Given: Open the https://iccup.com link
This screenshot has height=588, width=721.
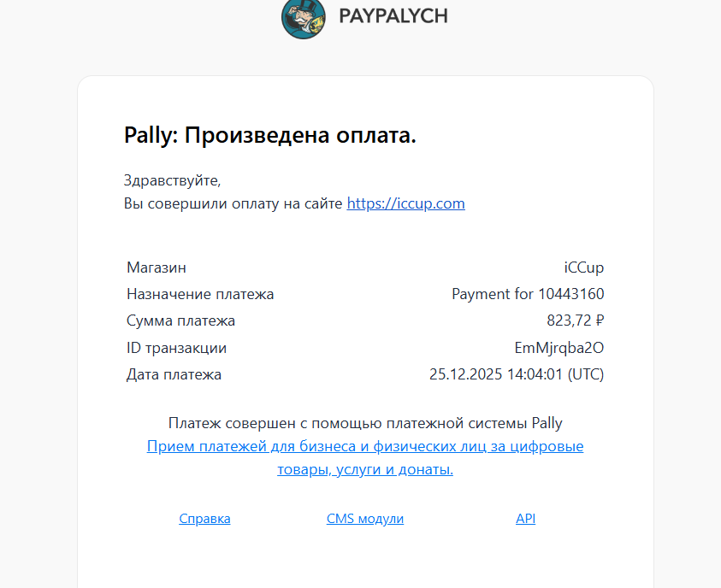Looking at the screenshot, I should coord(405,203).
